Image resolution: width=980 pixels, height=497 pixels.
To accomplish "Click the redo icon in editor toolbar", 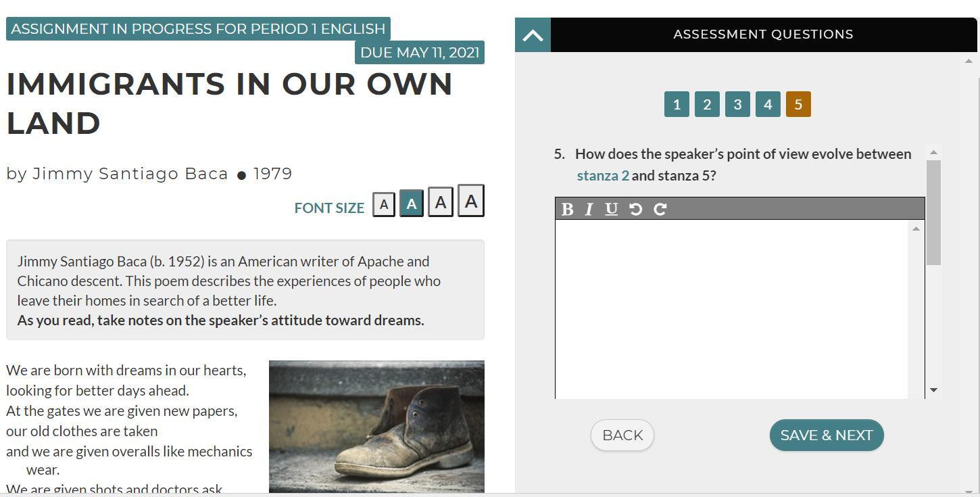I will [660, 209].
